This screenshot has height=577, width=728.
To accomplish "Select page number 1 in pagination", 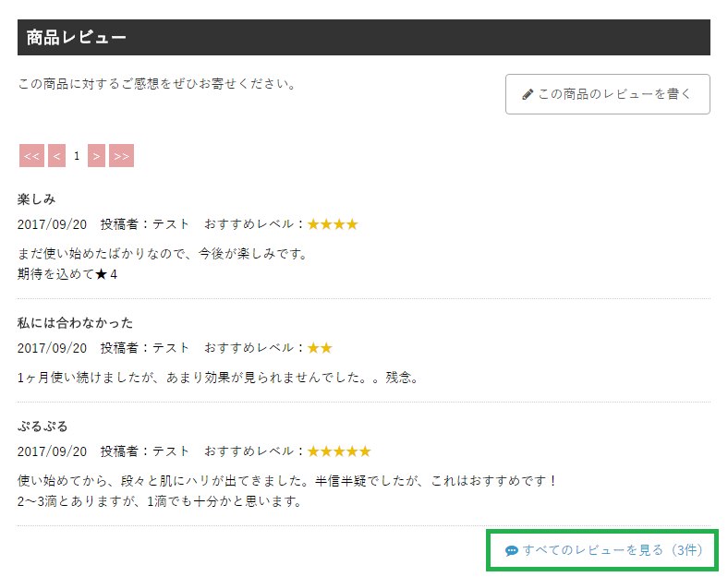I will coord(77,156).
